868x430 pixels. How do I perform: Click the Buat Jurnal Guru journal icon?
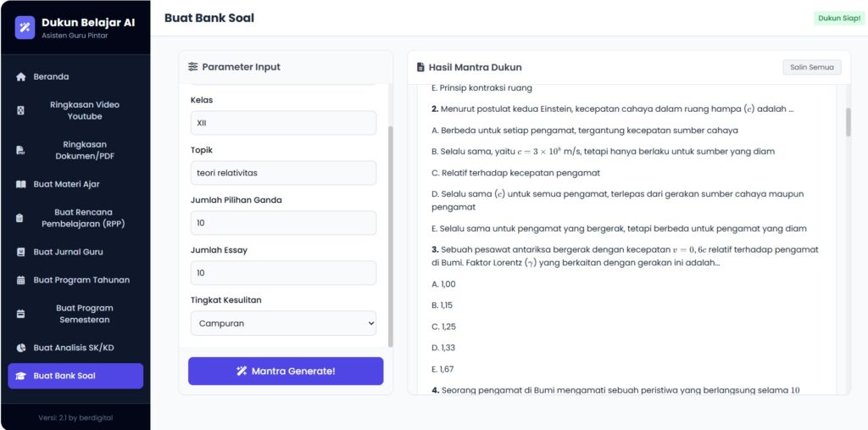coord(21,252)
